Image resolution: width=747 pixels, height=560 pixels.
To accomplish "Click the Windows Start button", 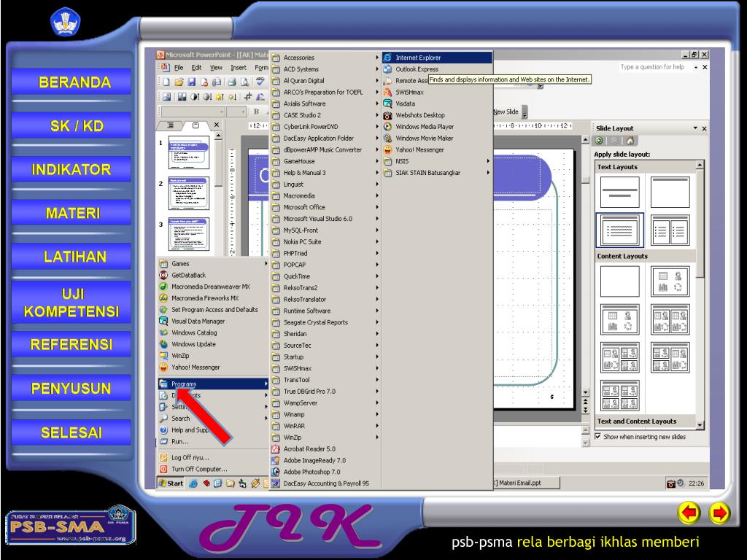I will coord(171,483).
